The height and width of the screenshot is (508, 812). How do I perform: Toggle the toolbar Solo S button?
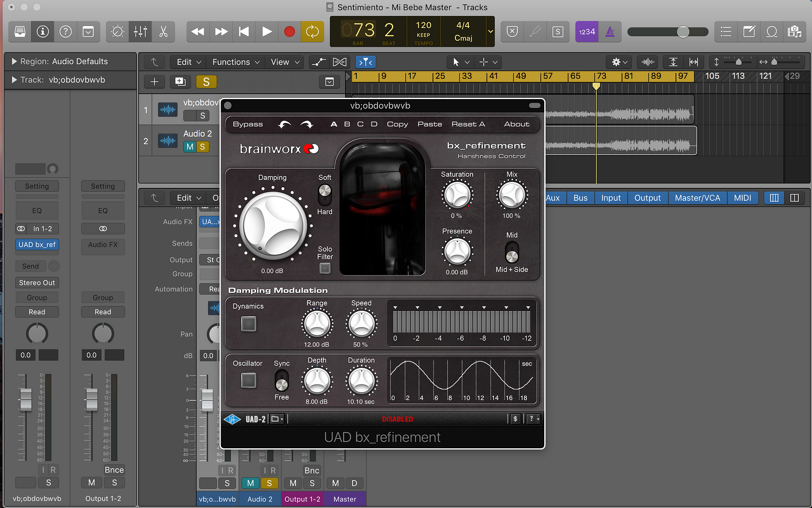point(558,32)
